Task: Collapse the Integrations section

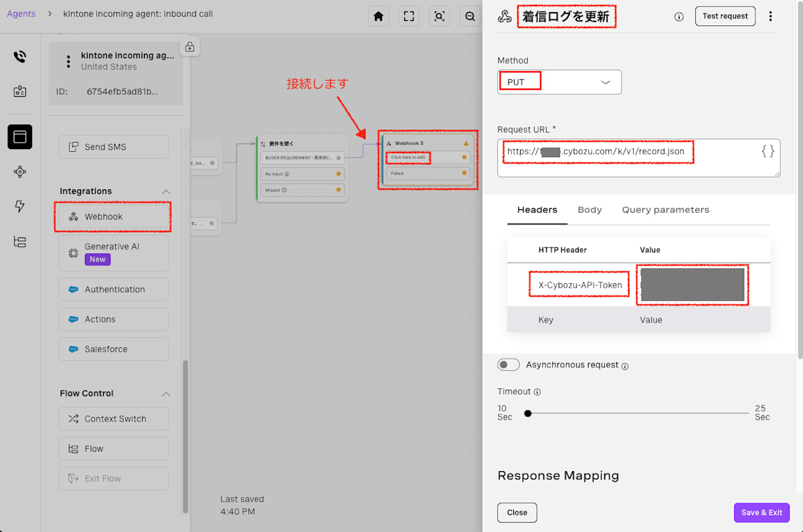Action: coord(166,192)
